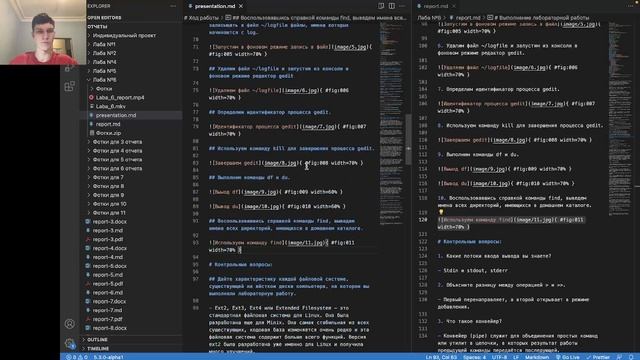This screenshot has width=640, height=360.
Task: Expand Лаба №4 folder
Action: (x=104, y=62)
